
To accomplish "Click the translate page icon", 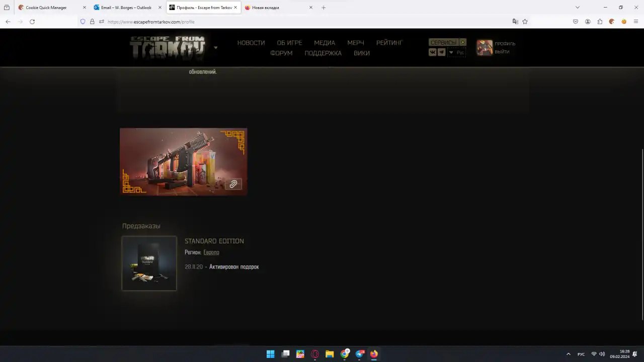I will (515, 22).
